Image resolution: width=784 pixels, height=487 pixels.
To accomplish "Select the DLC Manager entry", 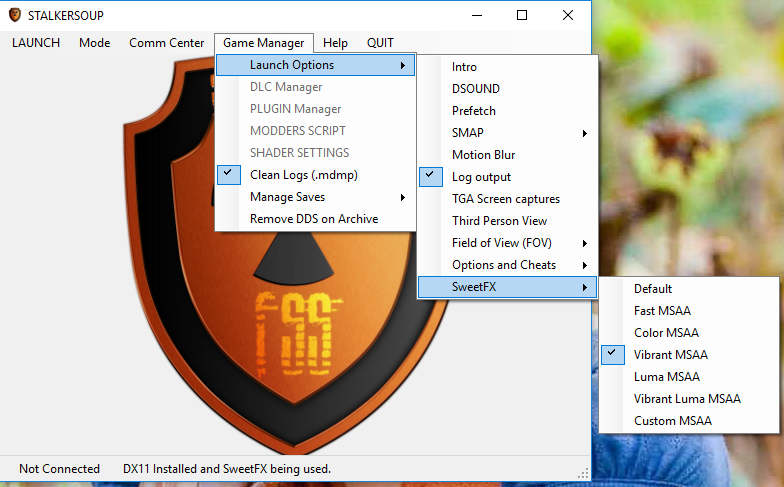I will tap(316, 87).
